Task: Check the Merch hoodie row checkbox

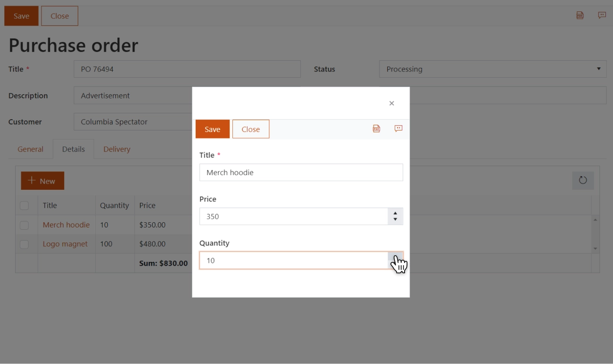Action: [x=24, y=225]
